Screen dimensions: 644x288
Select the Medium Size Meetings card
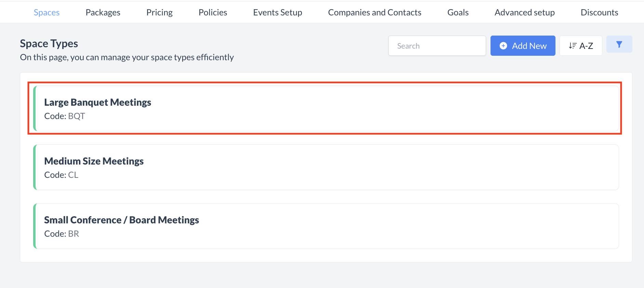[94, 161]
